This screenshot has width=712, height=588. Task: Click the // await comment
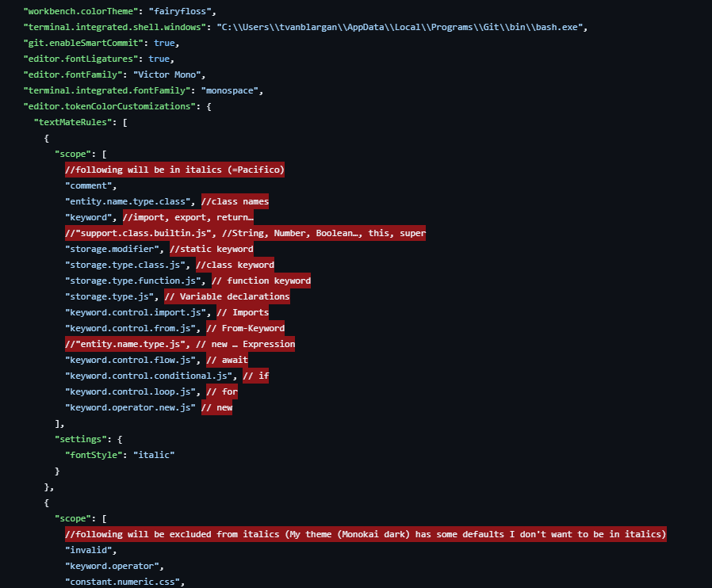[227, 361]
